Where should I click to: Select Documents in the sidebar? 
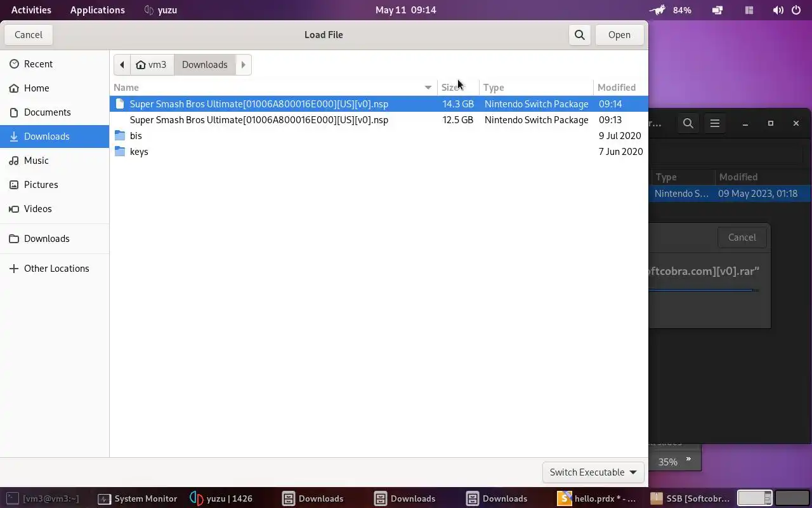[x=55, y=112]
